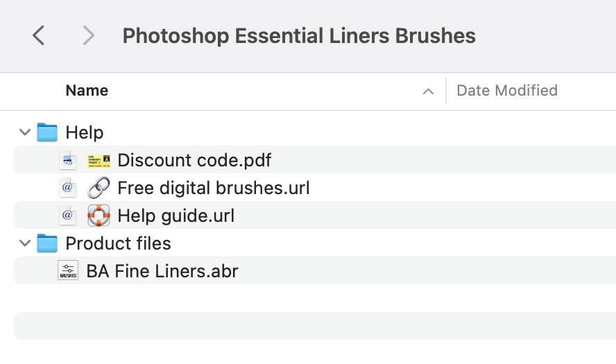Select the Help folder icon
Screen dimensions: 616x364
pyautogui.click(x=47, y=132)
